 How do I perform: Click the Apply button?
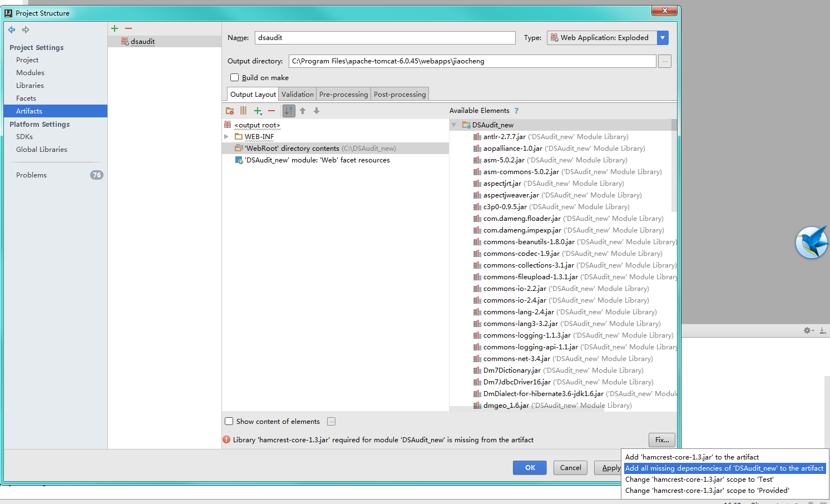point(608,468)
